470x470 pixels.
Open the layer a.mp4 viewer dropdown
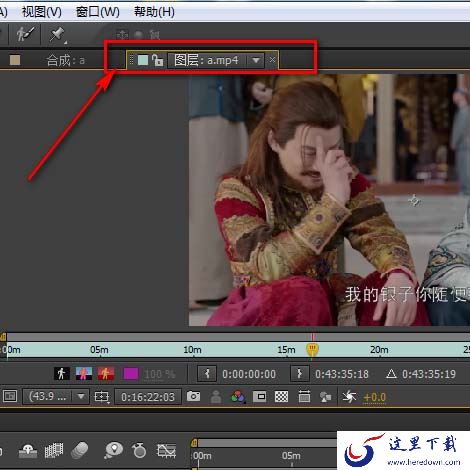click(x=256, y=60)
